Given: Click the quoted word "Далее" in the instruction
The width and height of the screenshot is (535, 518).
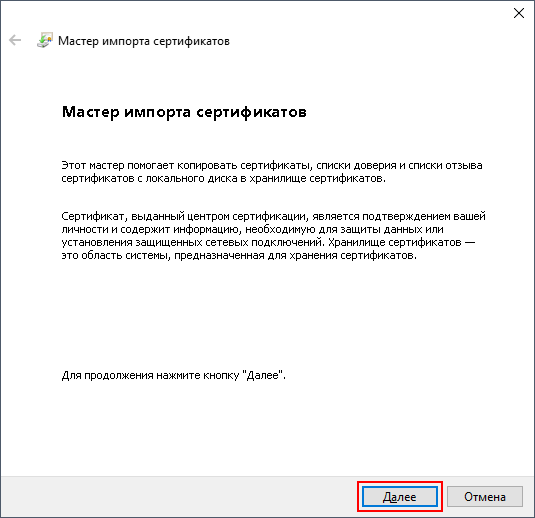Looking at the screenshot, I should click(263, 375).
